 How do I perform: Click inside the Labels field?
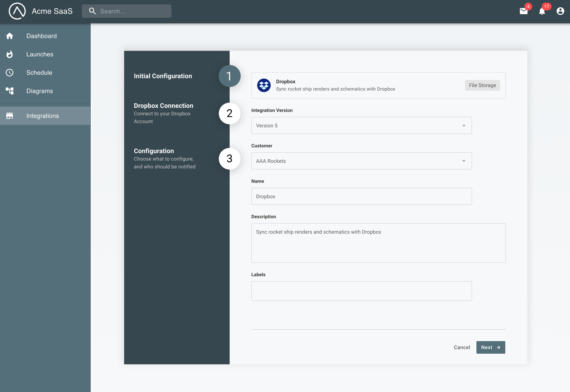tap(362, 291)
